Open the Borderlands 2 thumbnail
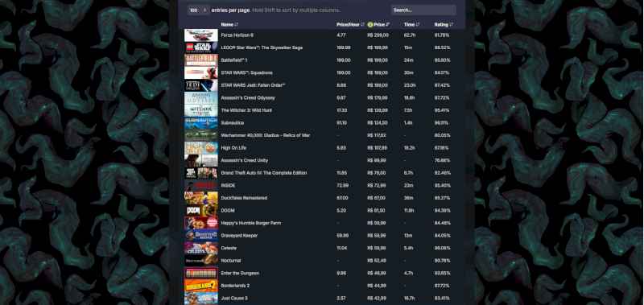This screenshot has width=644, height=305. [x=200, y=286]
